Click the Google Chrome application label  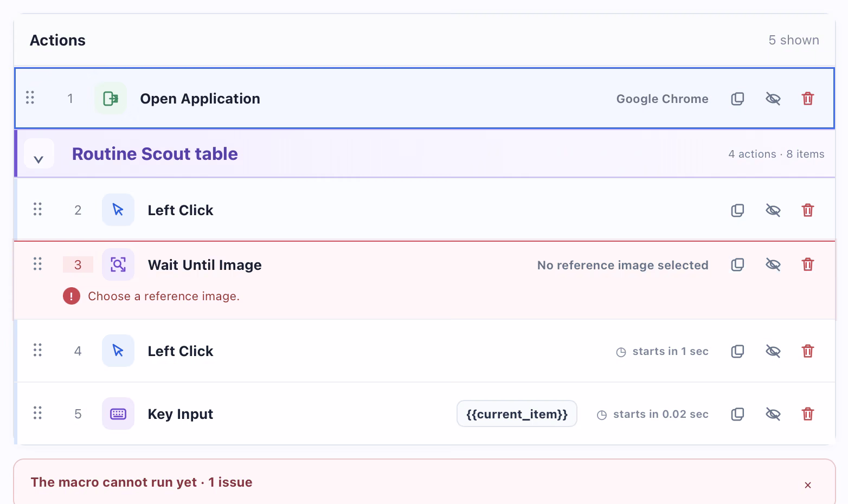coord(662,99)
